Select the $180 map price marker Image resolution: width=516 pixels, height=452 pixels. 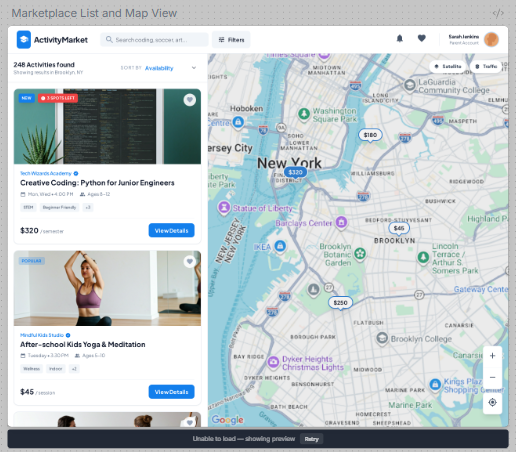click(370, 135)
